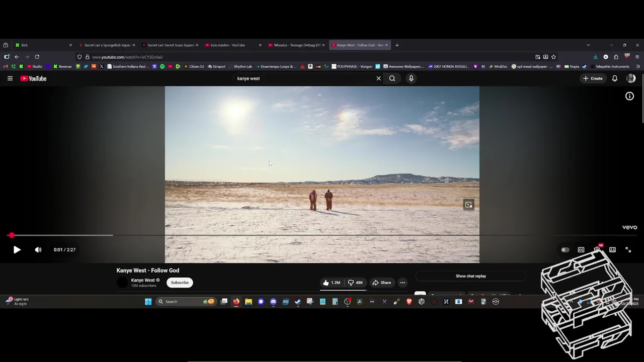
Task: Switch to theater mode in the player
Action: (612, 250)
